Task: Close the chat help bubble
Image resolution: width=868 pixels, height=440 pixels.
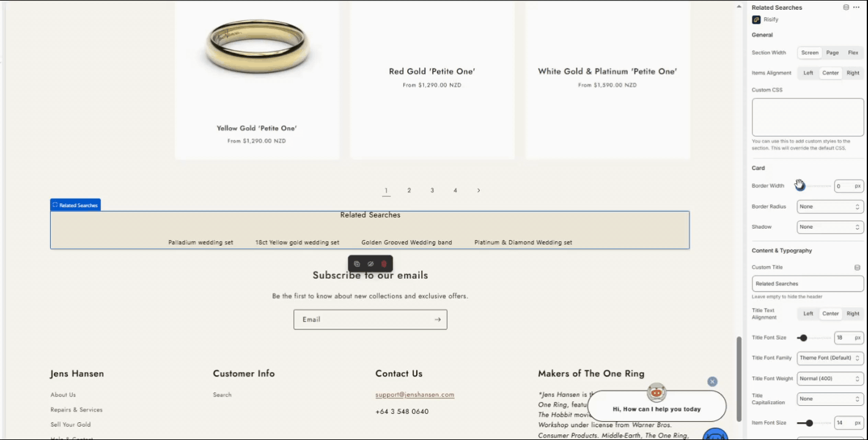Action: pos(712,381)
